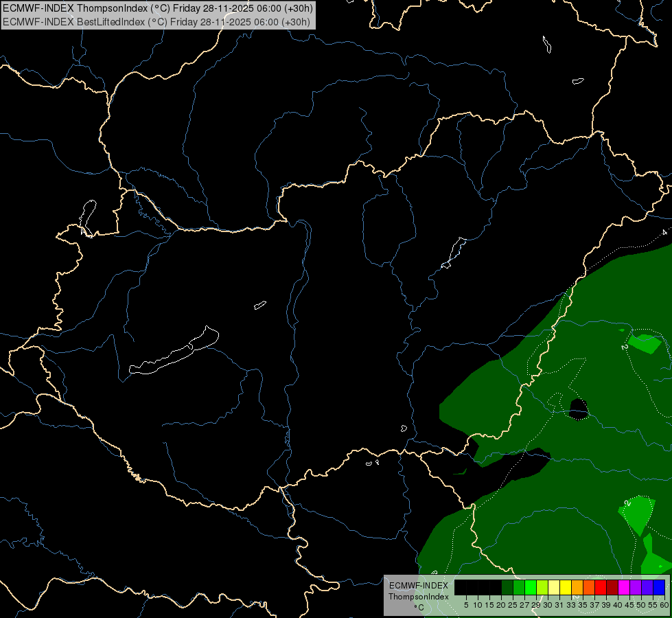This screenshot has width=672, height=618.
Task: Click the legend value '31'
Action: 559,605
